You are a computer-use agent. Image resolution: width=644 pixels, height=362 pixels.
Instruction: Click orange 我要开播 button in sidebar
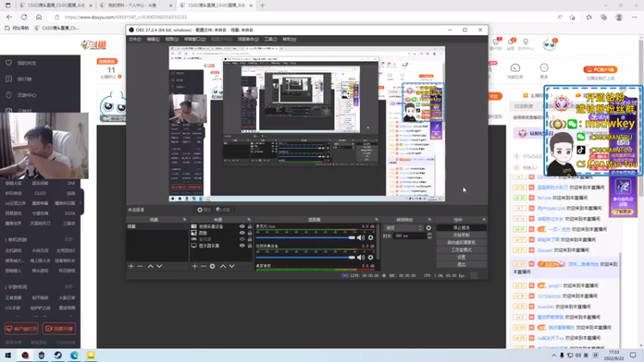(59, 329)
